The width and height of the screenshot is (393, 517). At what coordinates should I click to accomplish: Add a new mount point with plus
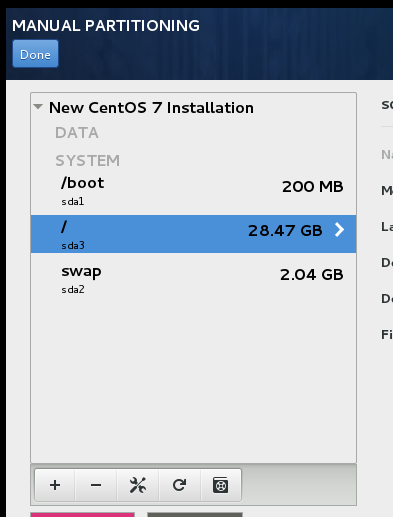(55, 485)
